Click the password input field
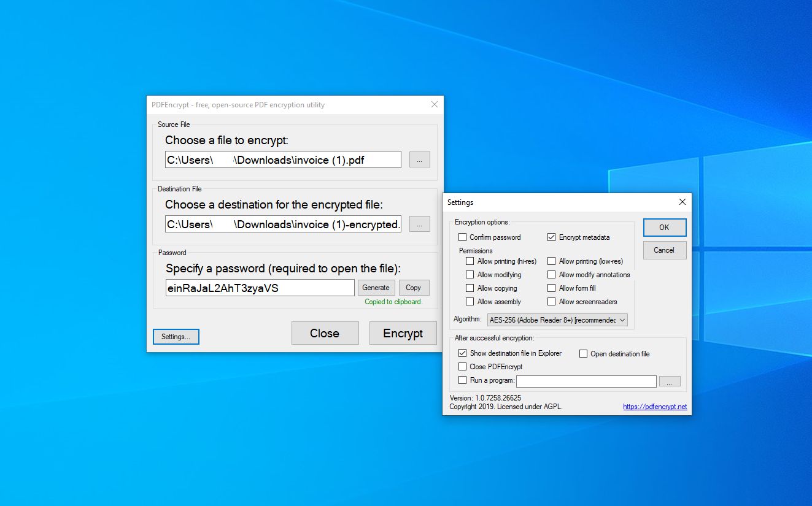Viewport: 812px width, 506px height. pos(260,288)
